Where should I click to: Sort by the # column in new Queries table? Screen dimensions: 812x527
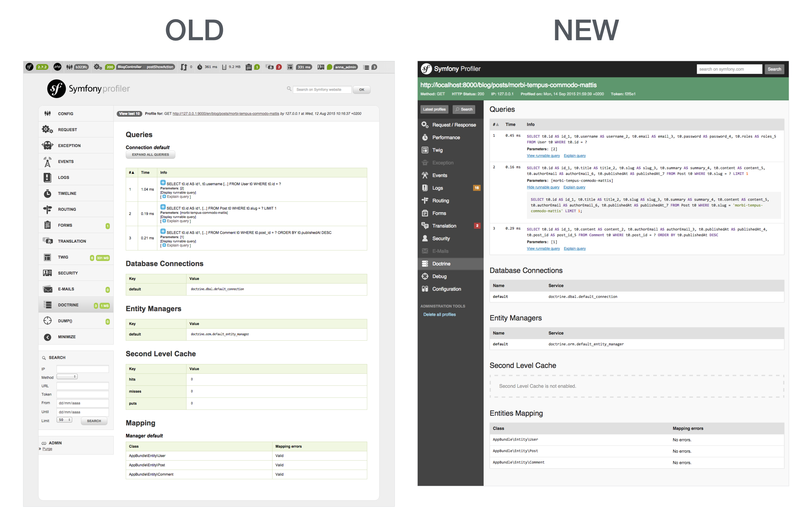click(495, 124)
